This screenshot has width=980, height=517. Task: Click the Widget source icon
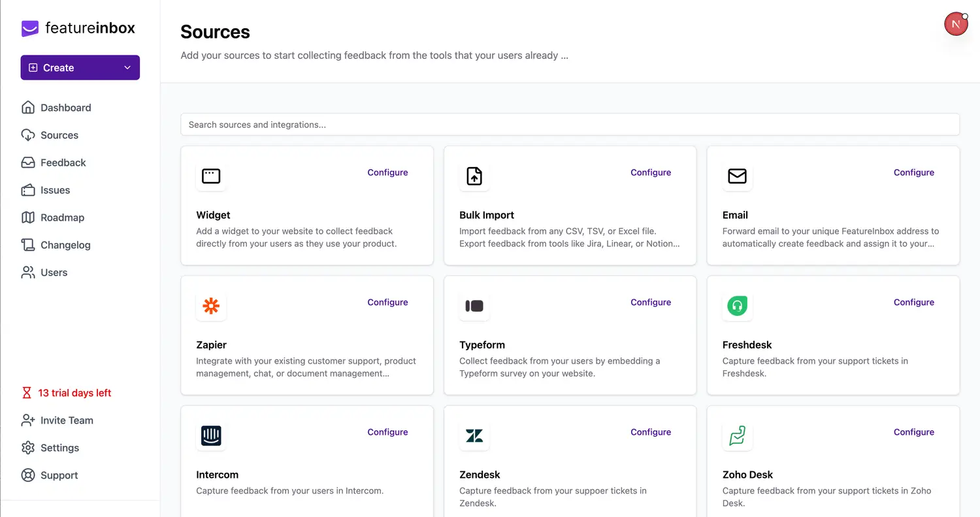click(211, 176)
